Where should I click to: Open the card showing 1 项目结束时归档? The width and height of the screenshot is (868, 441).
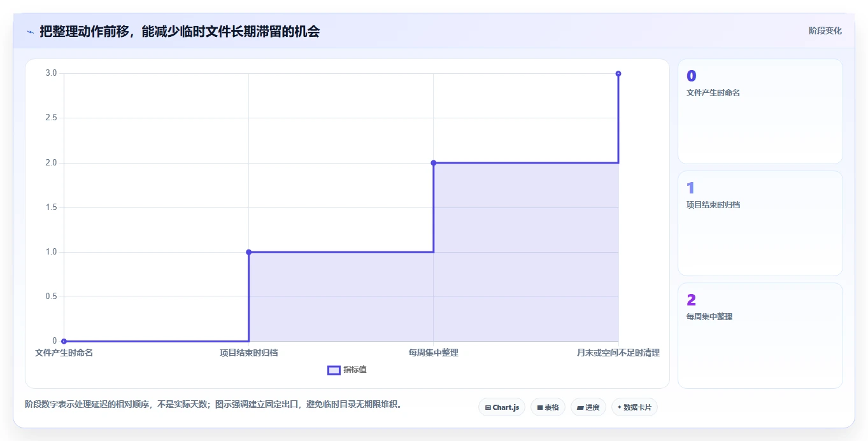760,223
